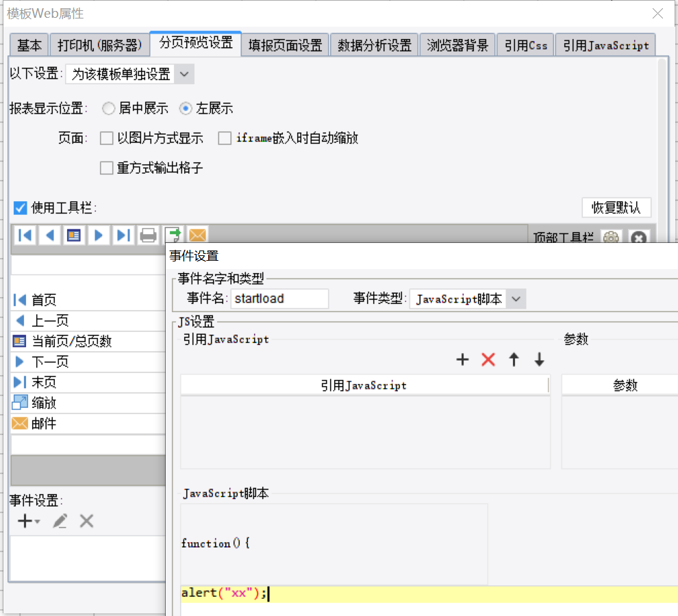Switch to 数据分析设置 tab
This screenshot has width=678, height=616.
point(375,45)
